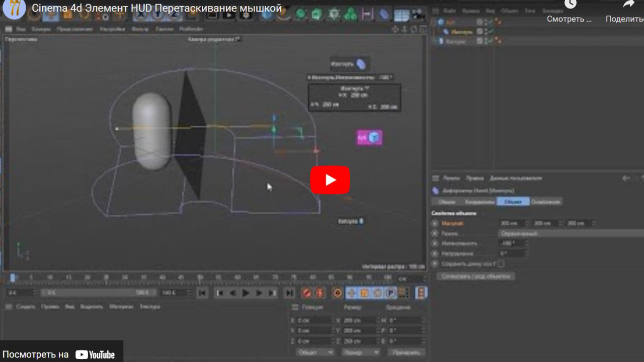Toggle visibility dots for the Cube object
Screen dimensions: 644x362
tap(486, 22)
